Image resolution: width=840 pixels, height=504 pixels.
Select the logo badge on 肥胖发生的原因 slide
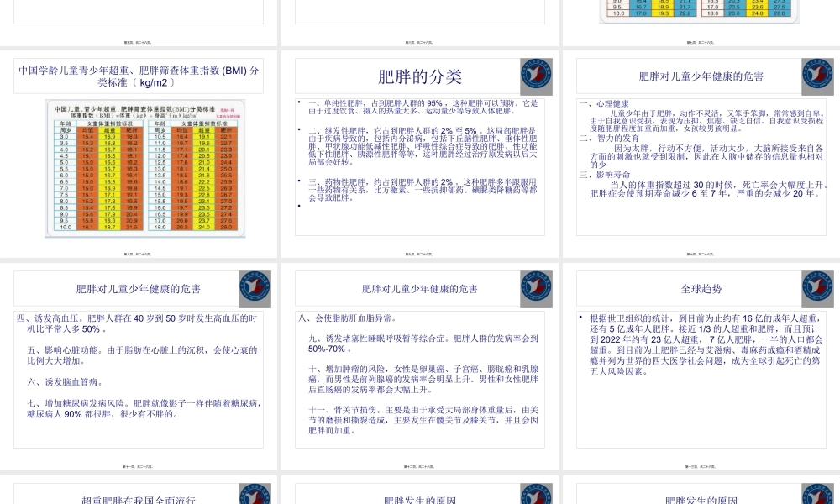click(536, 493)
